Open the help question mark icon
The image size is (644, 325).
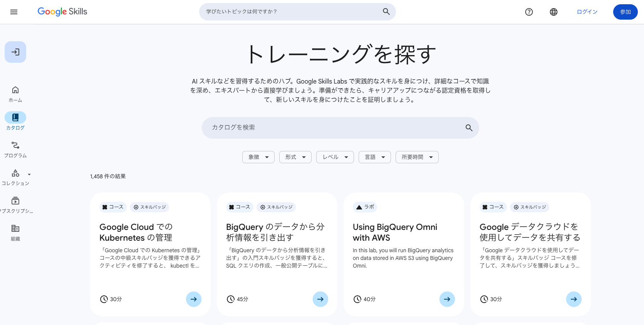coord(529,12)
